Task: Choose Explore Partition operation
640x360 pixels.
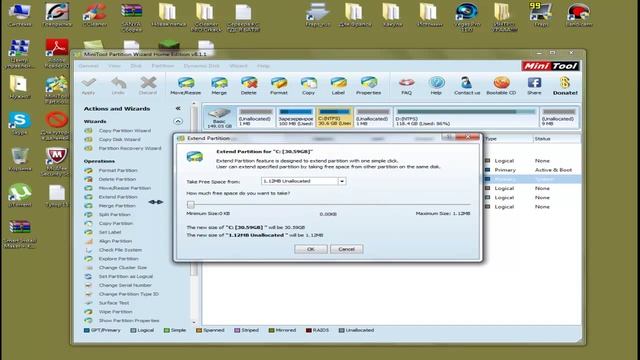Action: tap(118, 259)
